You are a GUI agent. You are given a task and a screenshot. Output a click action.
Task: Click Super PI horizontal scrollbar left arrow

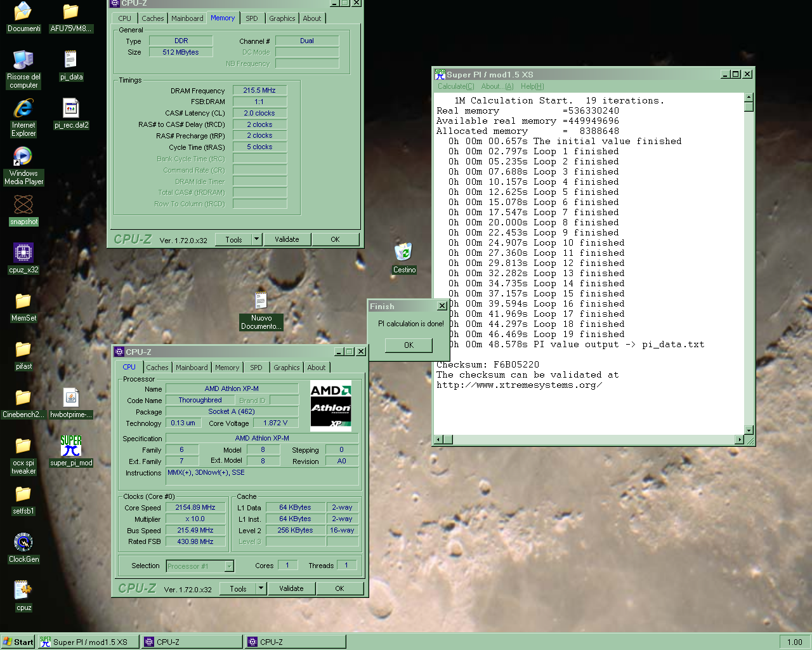[439, 439]
